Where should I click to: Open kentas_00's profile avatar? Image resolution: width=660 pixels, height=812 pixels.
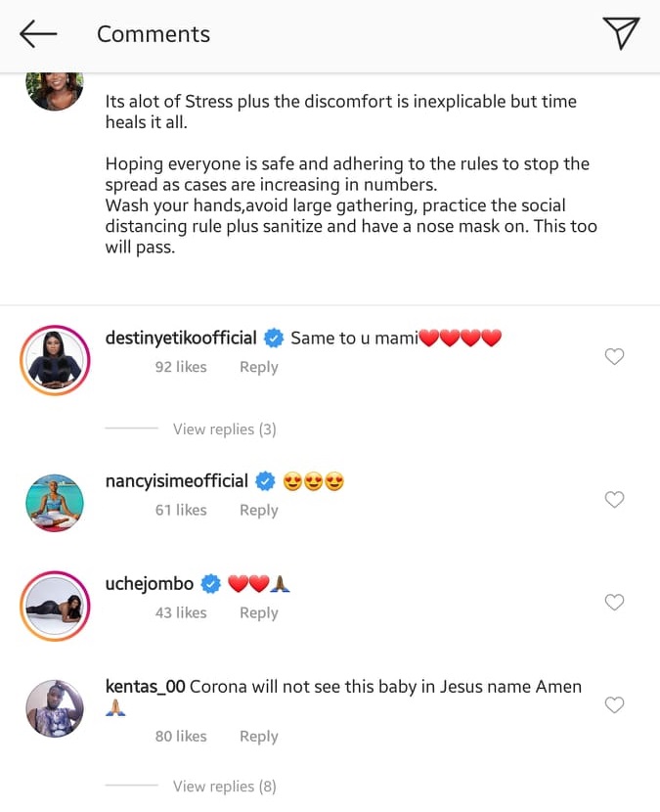(55, 708)
